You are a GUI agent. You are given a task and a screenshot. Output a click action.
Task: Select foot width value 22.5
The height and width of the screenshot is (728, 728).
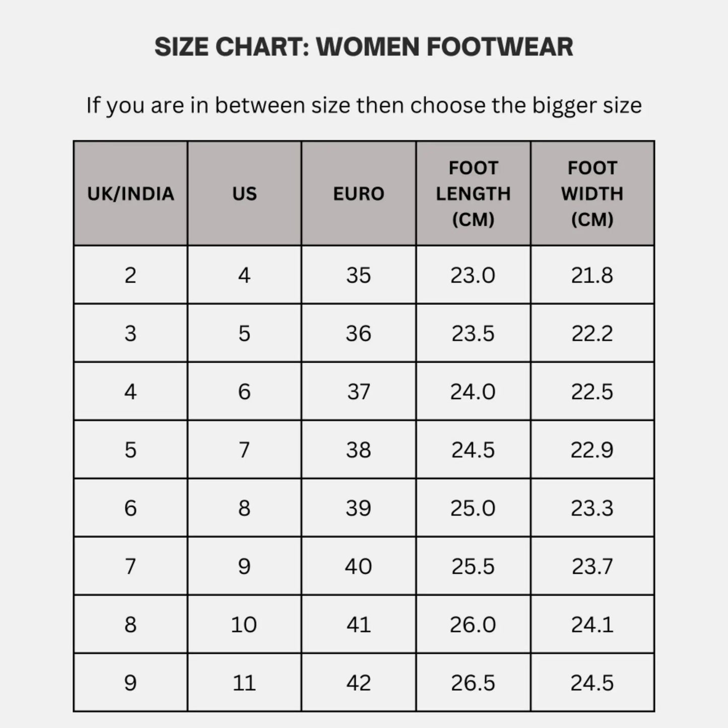click(x=592, y=392)
